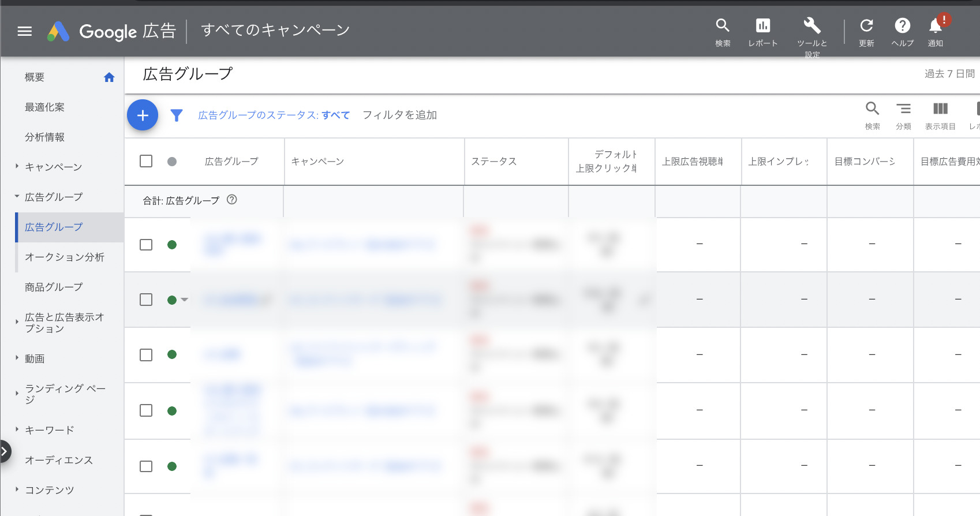Check the third ad group row checkbox
Viewport: 980px width, 516px height.
[x=146, y=355]
